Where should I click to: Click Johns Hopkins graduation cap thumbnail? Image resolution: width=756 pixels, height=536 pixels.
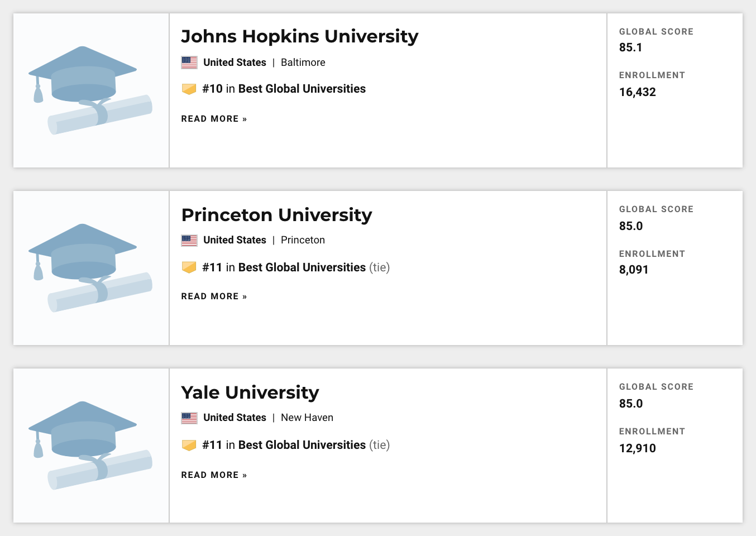90,90
